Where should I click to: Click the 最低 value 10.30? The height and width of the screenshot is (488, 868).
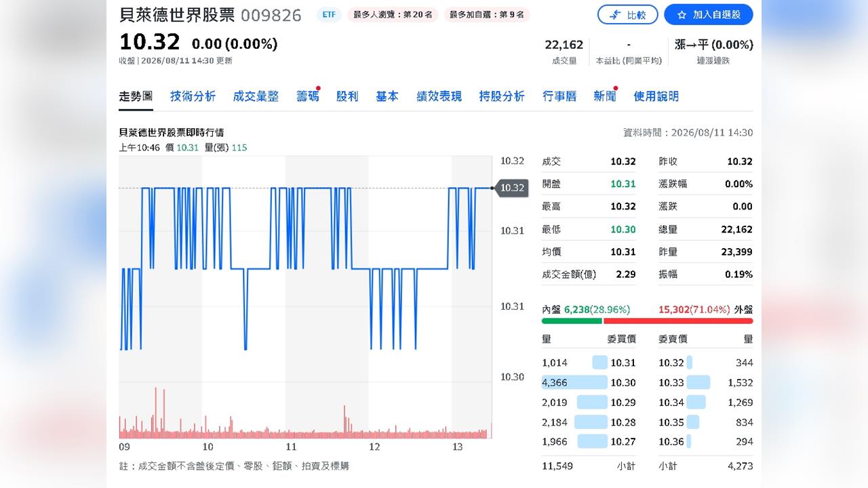pos(623,229)
